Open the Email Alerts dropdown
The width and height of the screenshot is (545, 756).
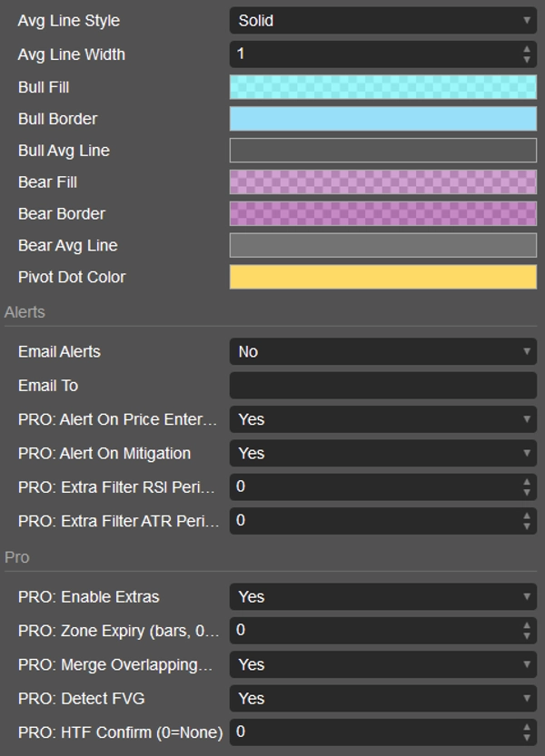(381, 351)
